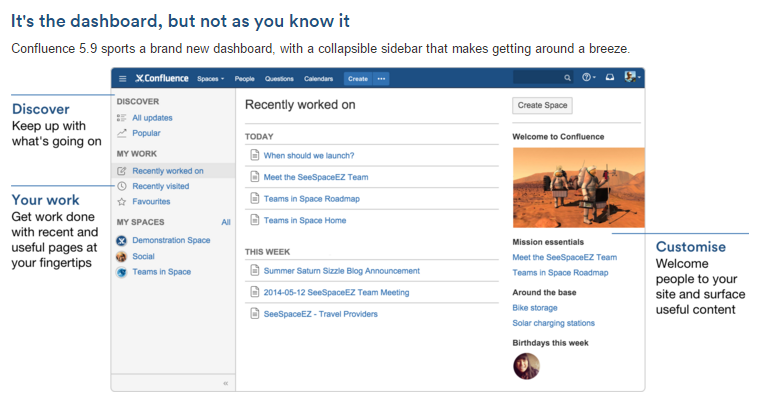Click the Social space avatar icon
The width and height of the screenshot is (772, 404).
[x=122, y=256]
